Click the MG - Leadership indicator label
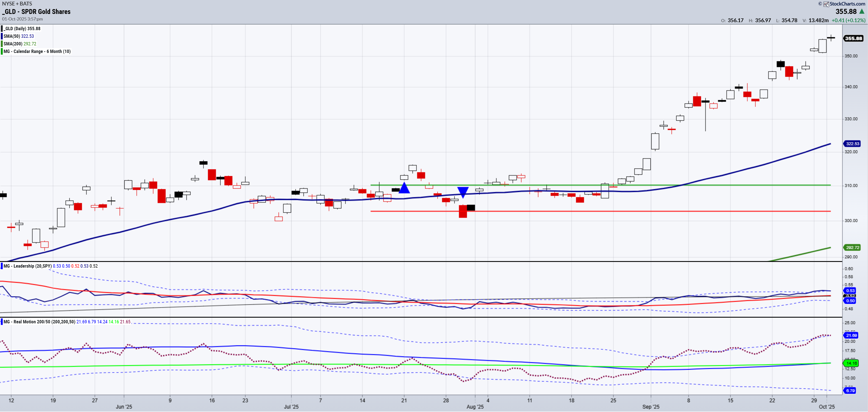This screenshot has width=868, height=412. pos(28,266)
